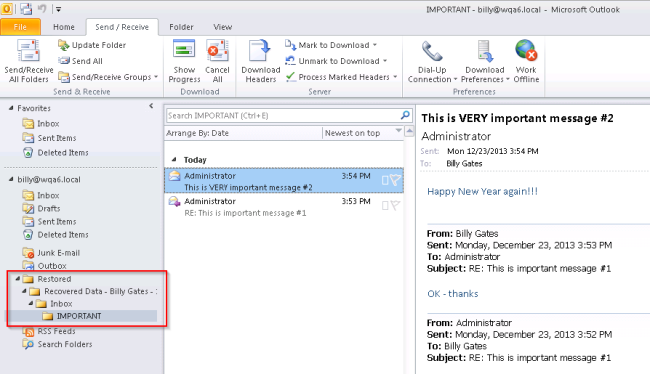The height and width of the screenshot is (374, 650).
Task: Click Work Offline globe icon
Action: point(526,50)
